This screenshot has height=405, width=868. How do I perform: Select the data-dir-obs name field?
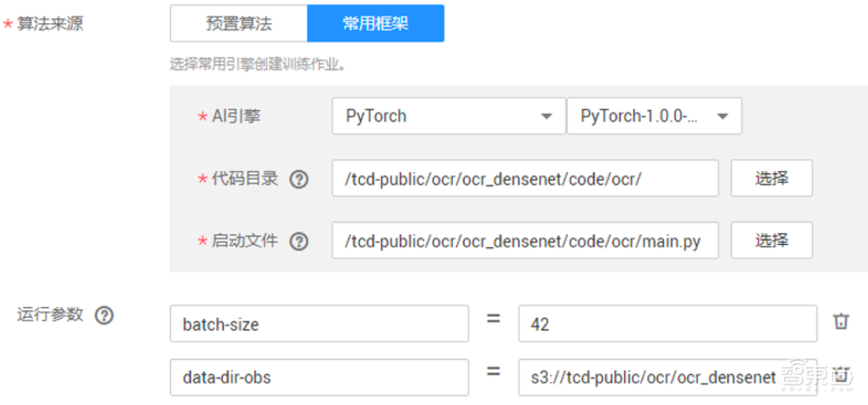[x=319, y=377]
